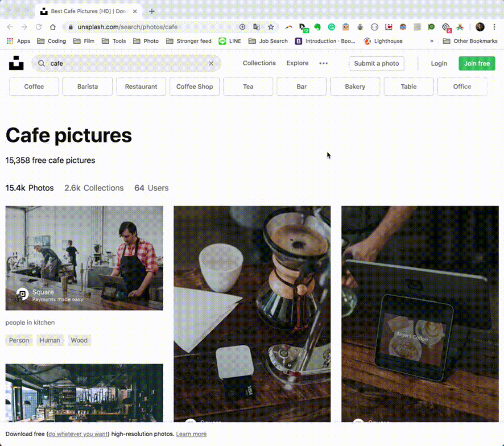Click Submit a photo button
504x446 pixels.
tap(376, 63)
